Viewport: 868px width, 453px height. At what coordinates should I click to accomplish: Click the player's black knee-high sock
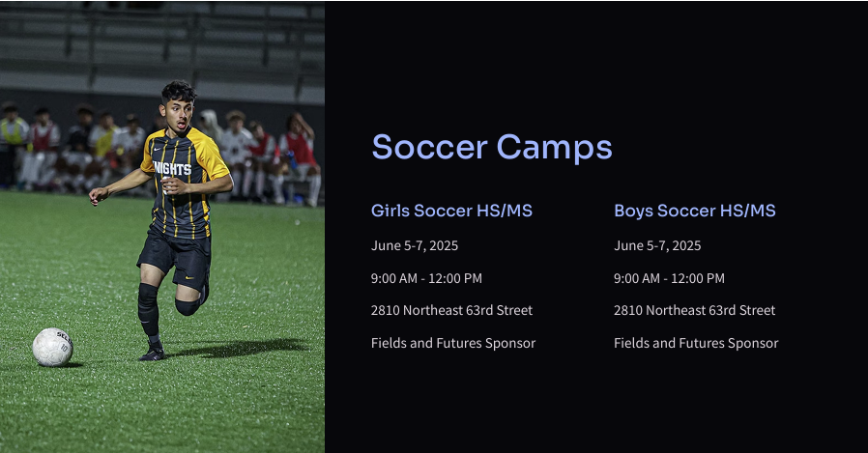tap(147, 309)
